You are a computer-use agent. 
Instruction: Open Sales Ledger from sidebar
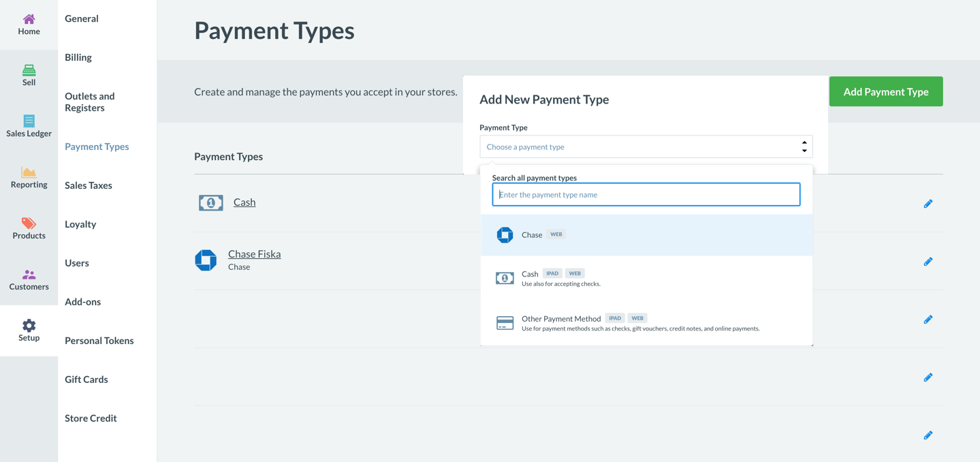(x=29, y=126)
